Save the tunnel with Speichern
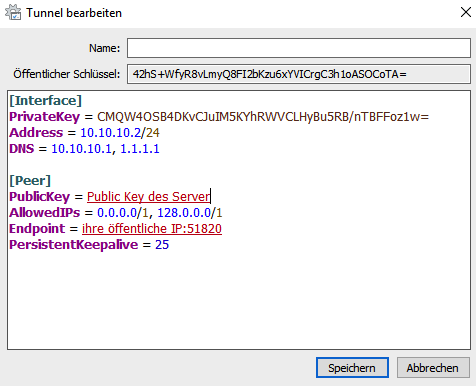476x386 pixels. [352, 368]
